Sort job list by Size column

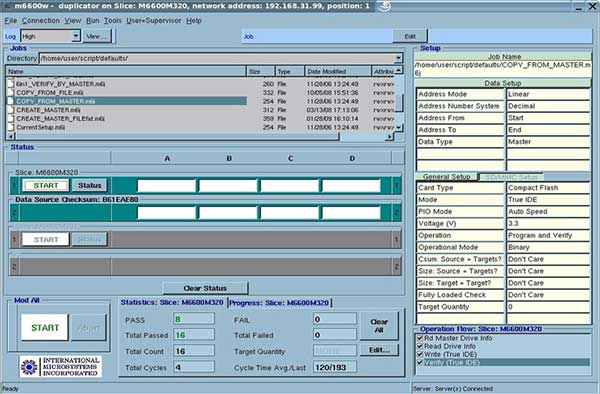pos(260,71)
